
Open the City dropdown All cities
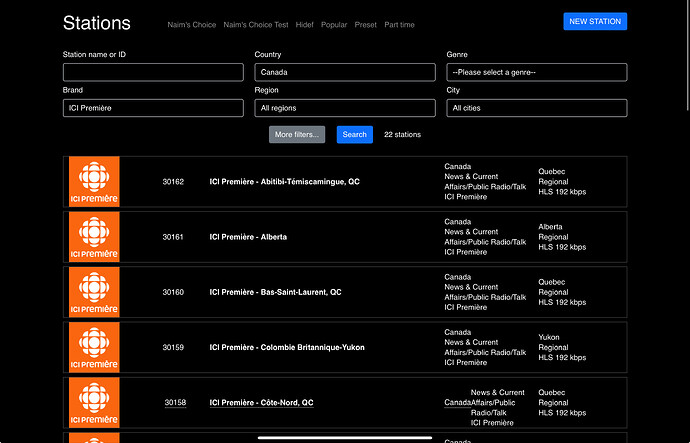(537, 108)
